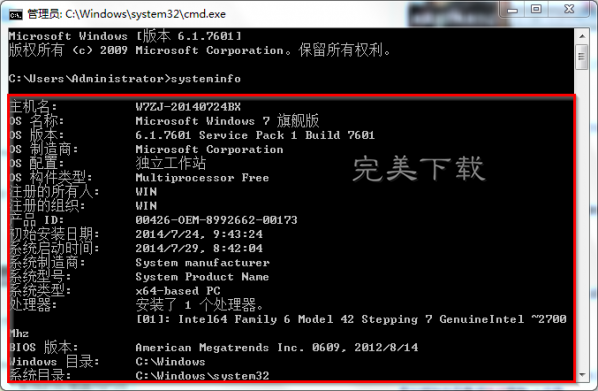Click the cmd.exe icon in title bar
Screen dimensions: 598x391
point(16,14)
